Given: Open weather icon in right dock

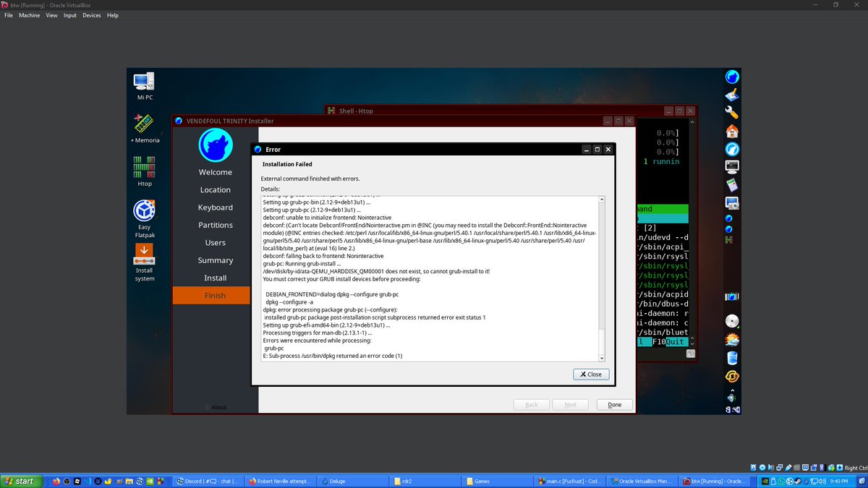Looking at the screenshot, I should coord(732,340).
